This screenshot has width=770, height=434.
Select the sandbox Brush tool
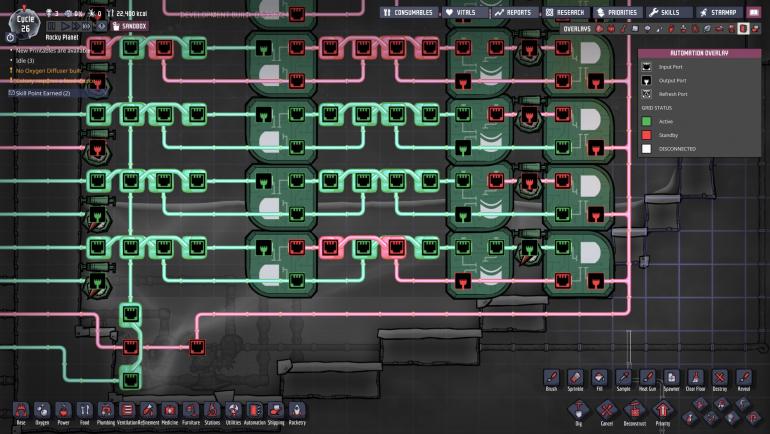551,380
